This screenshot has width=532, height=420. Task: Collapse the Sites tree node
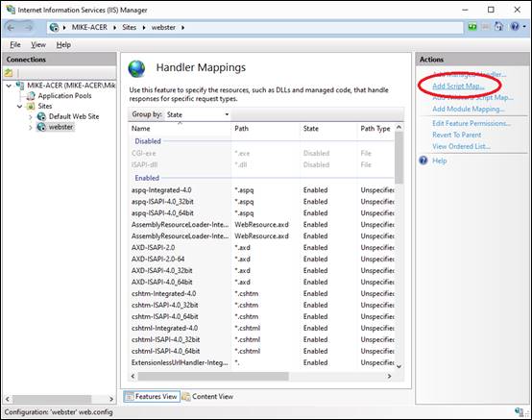pyautogui.click(x=19, y=107)
